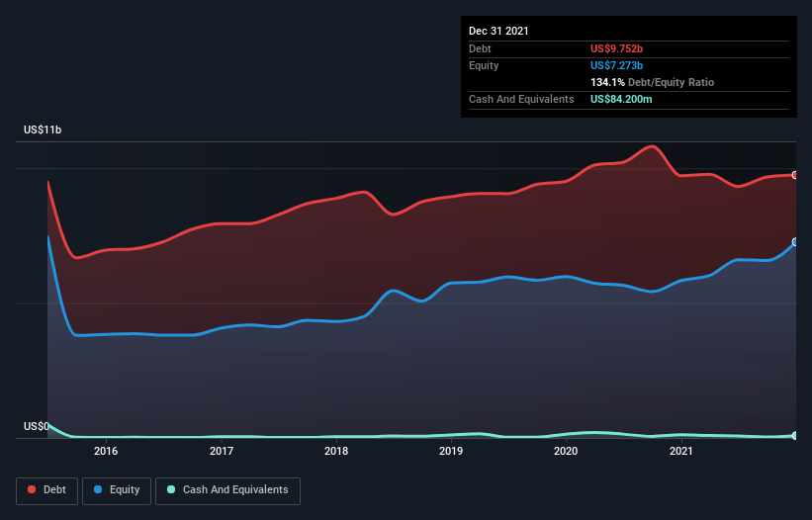Image resolution: width=812 pixels, height=520 pixels.
Task: Click the 2016 x-axis label
Action: coord(106,451)
